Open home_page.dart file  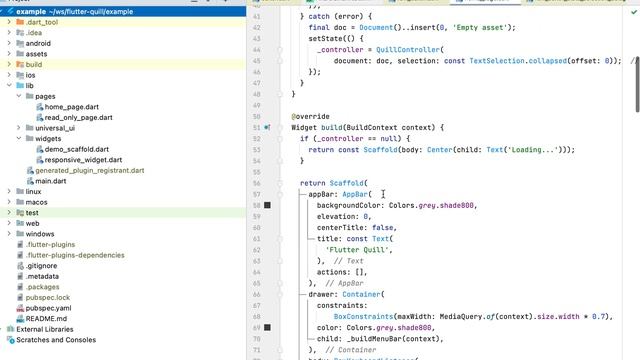(x=71, y=107)
